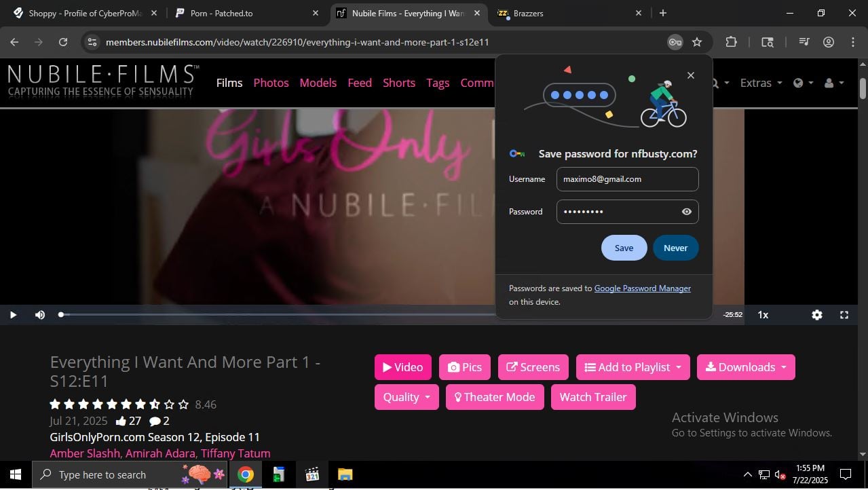Enter fullscreen video mode

tap(844, 315)
